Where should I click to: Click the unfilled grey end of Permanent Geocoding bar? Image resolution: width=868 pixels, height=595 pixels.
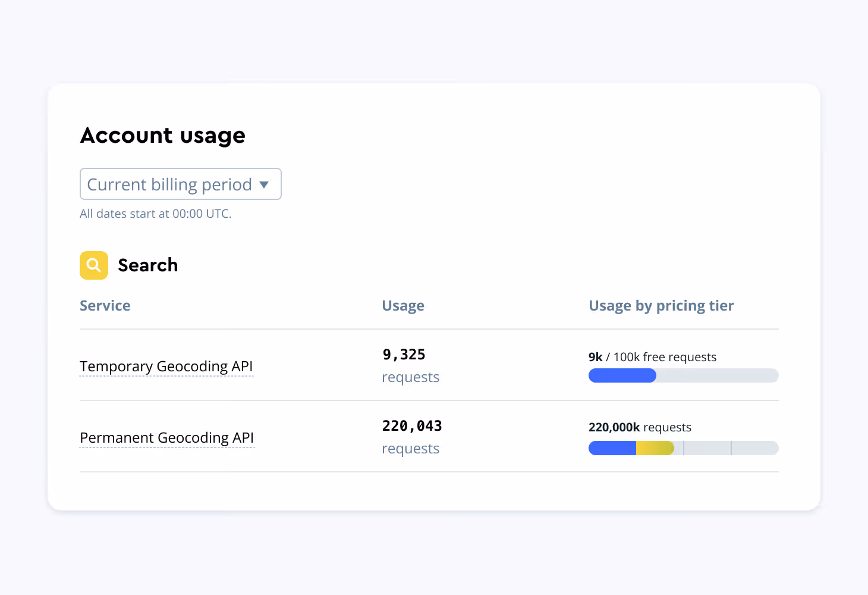pos(755,448)
